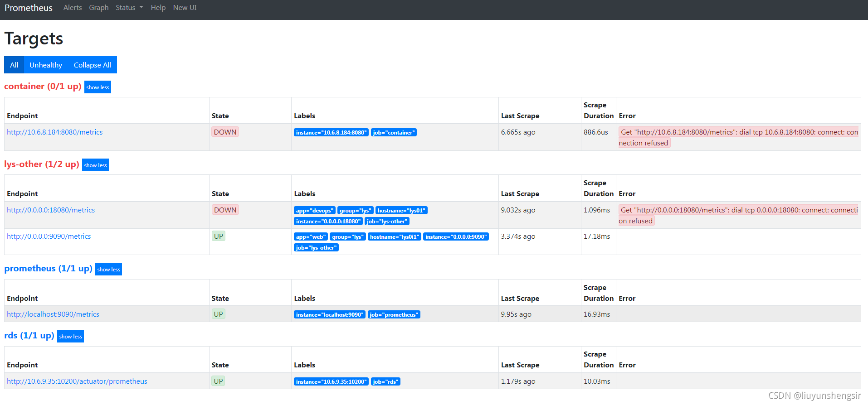868x405 pixels.
Task: Collapse the lys-other job with show less
Action: [95, 165]
